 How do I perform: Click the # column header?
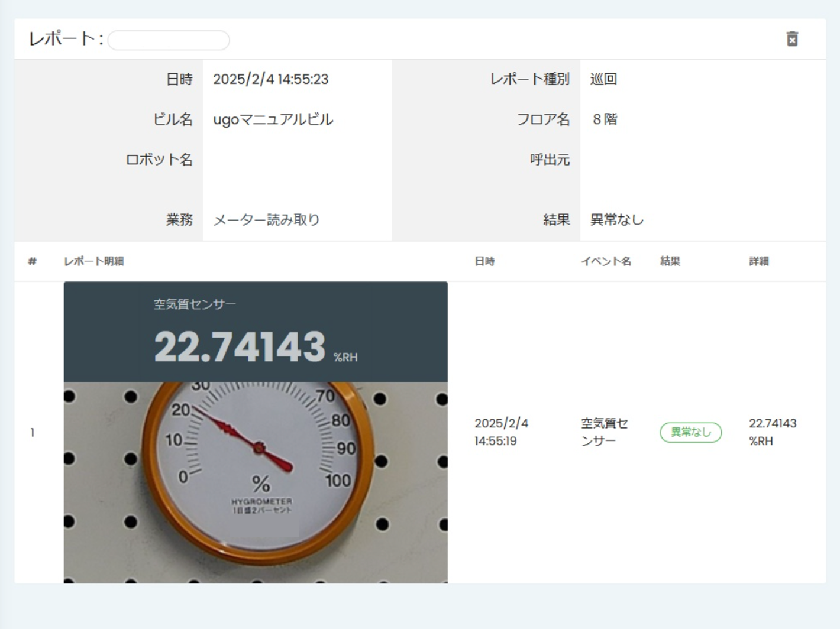click(x=33, y=261)
